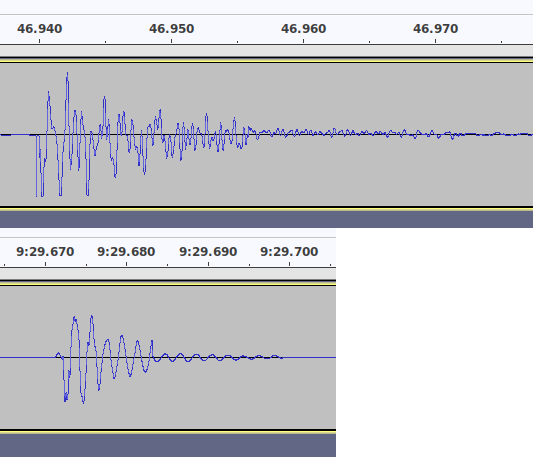Click the decaying tail of upper waveform
Image resolution: width=533 pixels, height=457 pixels.
pos(391,134)
